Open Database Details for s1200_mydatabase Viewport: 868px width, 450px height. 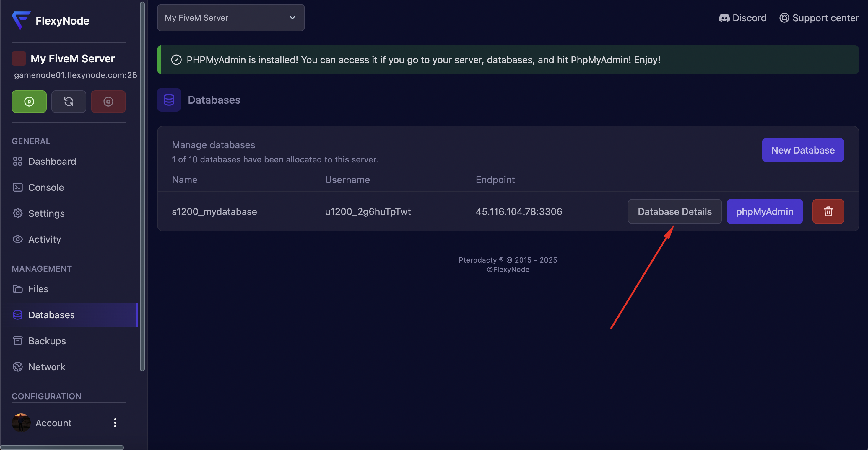tap(674, 211)
